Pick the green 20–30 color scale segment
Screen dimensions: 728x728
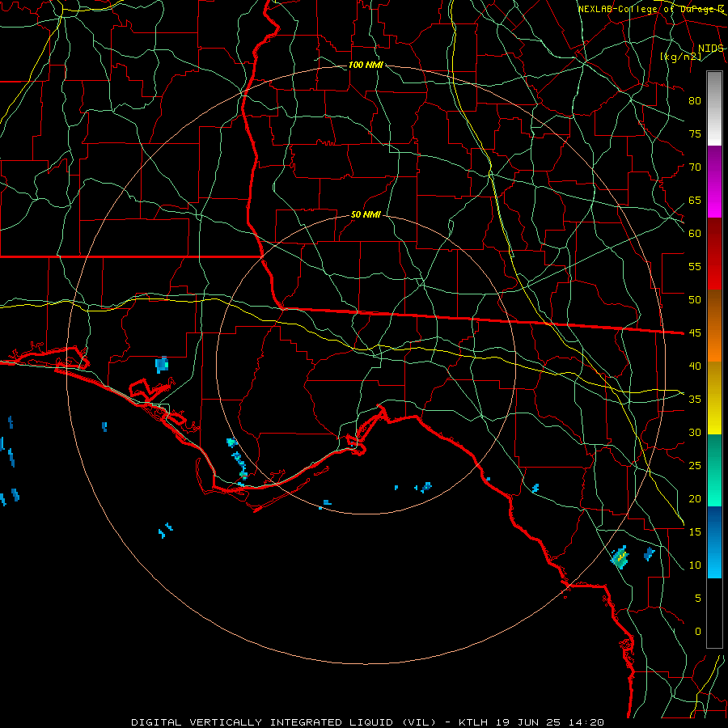coord(714,470)
